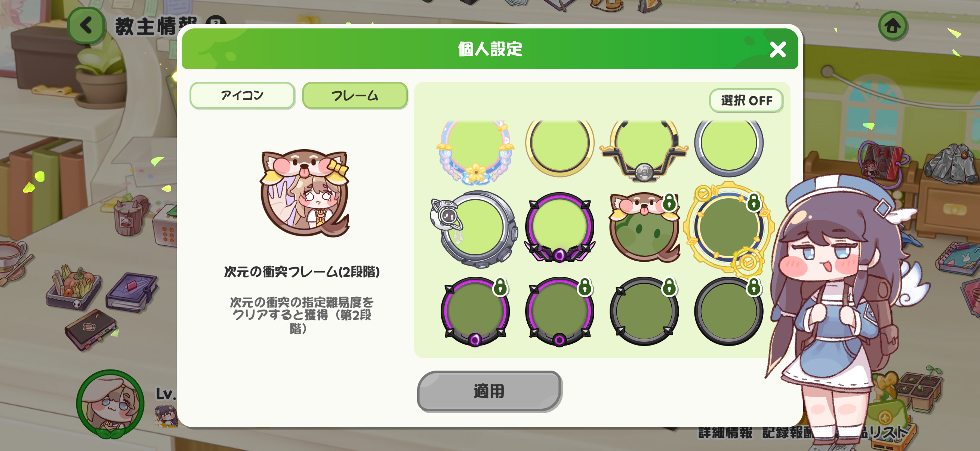980x451 pixels.
Task: Switch to the フレーム tab
Action: point(355,95)
